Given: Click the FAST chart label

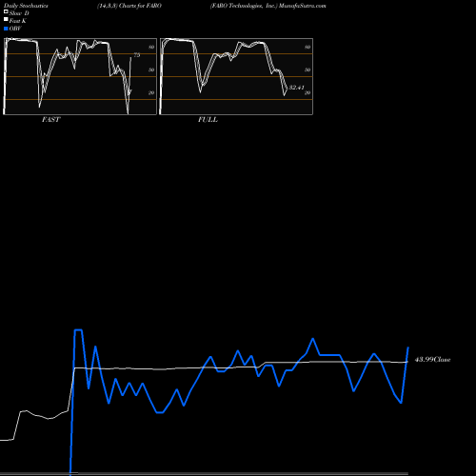Looking at the screenshot, I should [50, 120].
